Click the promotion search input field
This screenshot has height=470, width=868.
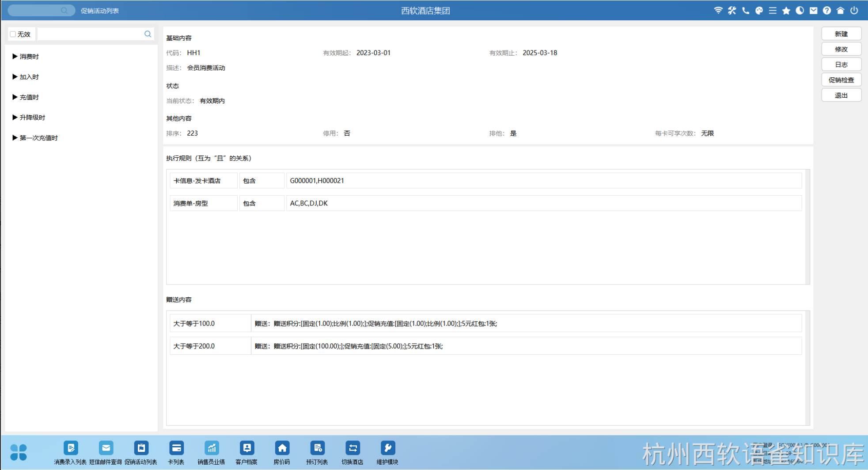click(x=91, y=34)
